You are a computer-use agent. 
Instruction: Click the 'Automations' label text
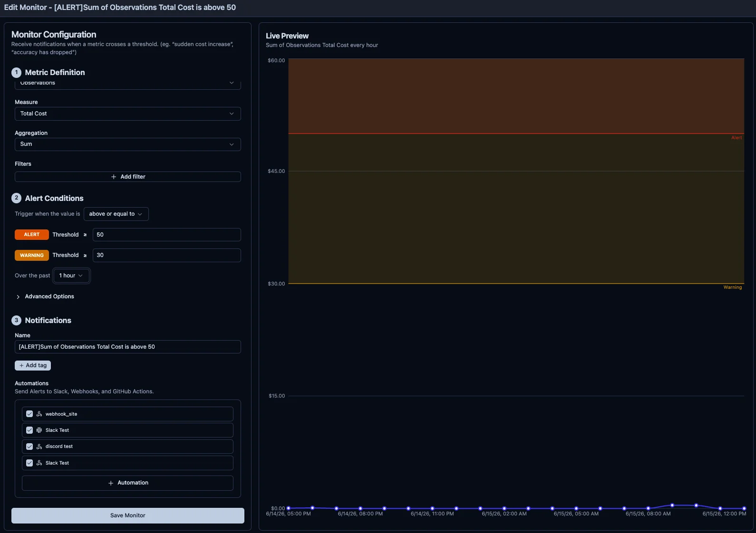click(31, 383)
